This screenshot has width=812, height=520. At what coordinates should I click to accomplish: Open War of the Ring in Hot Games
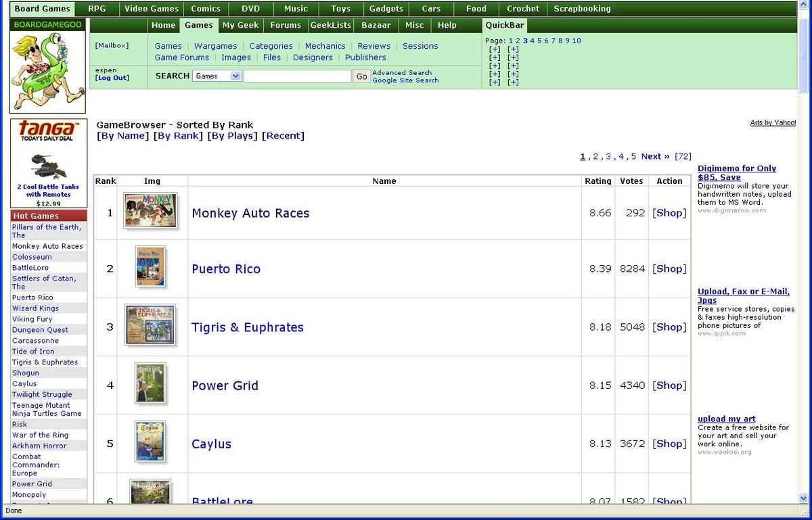(40, 435)
